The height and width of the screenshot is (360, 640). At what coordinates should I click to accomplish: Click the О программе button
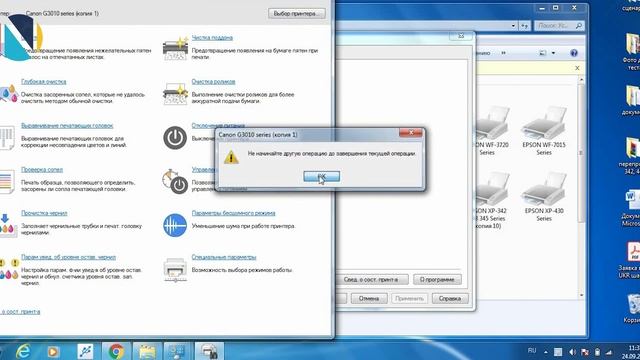coord(437,280)
